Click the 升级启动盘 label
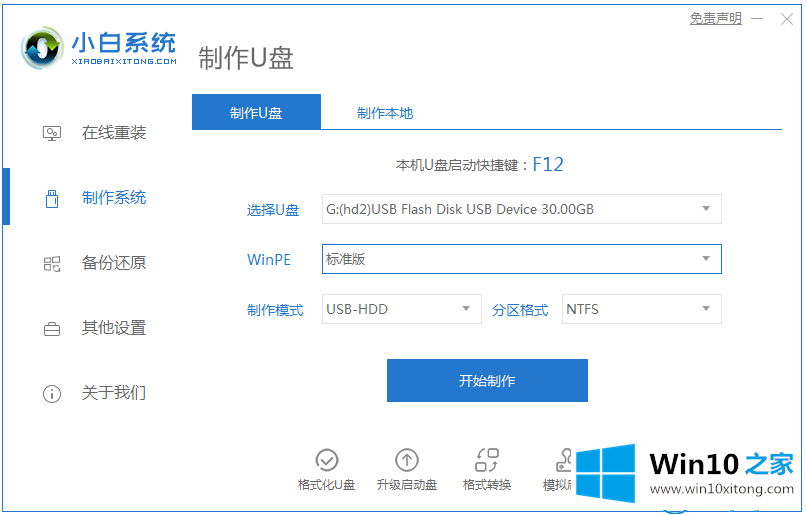 407,485
